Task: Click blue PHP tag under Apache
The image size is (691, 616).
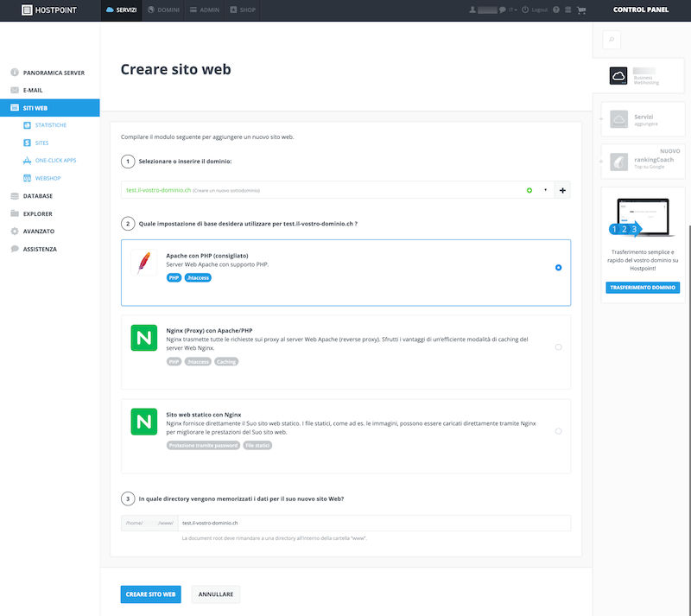Action: 174,278
